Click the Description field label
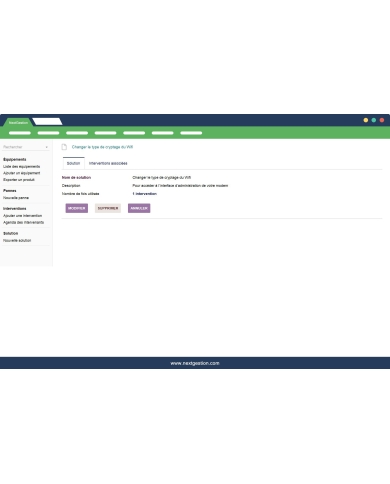Screen dimensions: 390x484 point(71,186)
